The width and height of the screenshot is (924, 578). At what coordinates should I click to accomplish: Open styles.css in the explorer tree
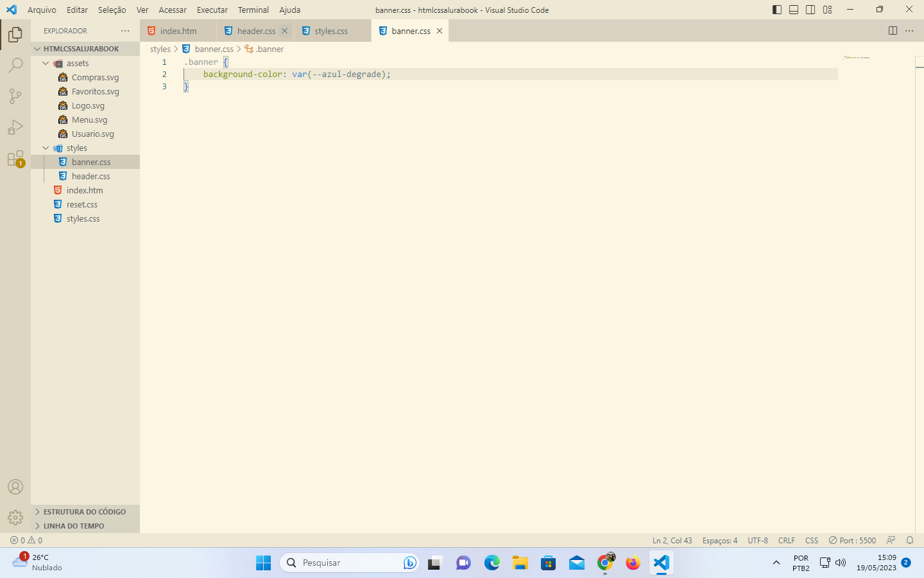85,218
